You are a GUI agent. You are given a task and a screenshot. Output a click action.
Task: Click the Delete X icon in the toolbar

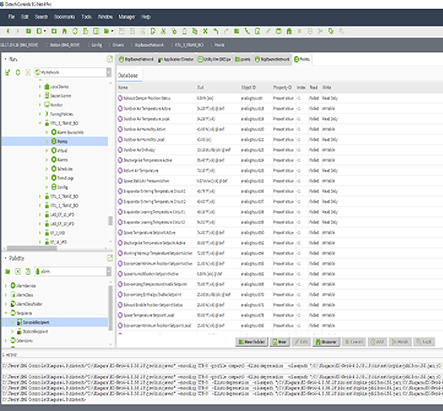click(x=205, y=31)
